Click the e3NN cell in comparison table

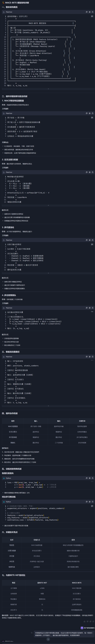(42, 588)
